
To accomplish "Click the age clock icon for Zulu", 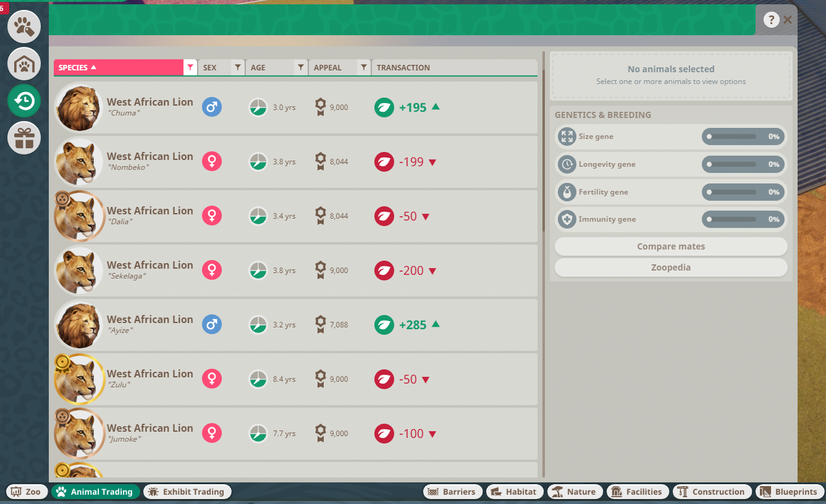I will (x=258, y=379).
